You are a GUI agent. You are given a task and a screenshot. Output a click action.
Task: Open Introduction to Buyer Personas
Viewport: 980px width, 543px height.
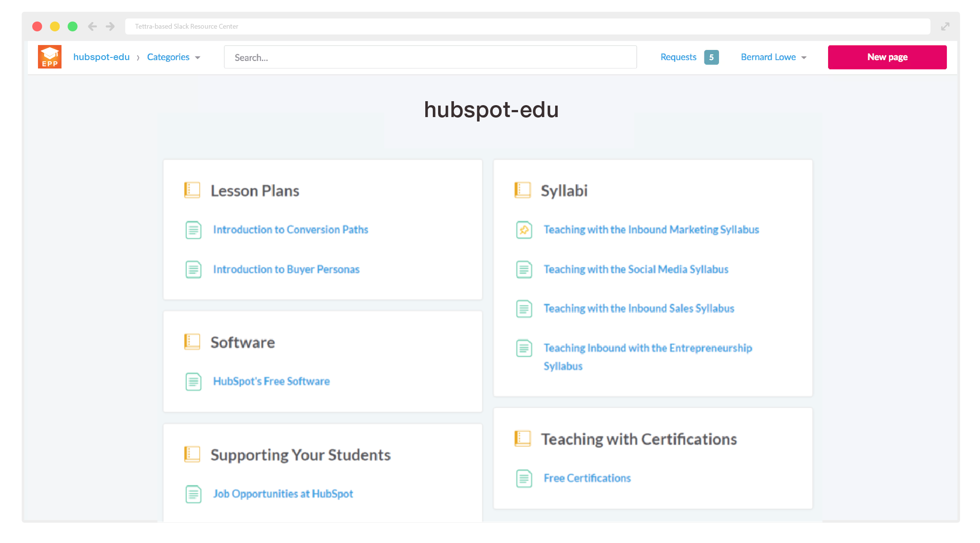pyautogui.click(x=286, y=270)
